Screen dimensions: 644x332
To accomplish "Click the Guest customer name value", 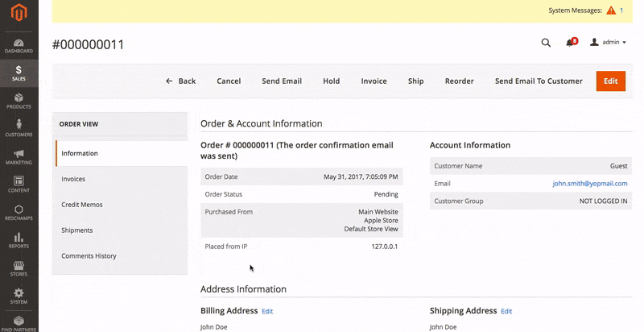I will pos(618,166).
